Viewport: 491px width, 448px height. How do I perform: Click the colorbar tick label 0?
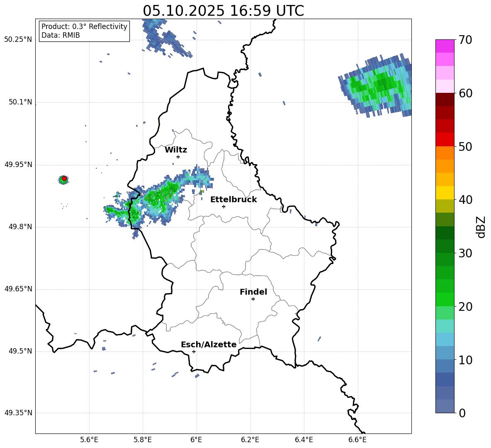(462, 413)
